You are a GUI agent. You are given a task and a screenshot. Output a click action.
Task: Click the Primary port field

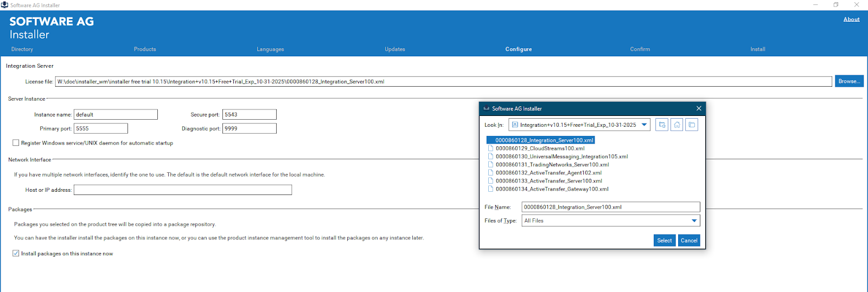coord(101,128)
